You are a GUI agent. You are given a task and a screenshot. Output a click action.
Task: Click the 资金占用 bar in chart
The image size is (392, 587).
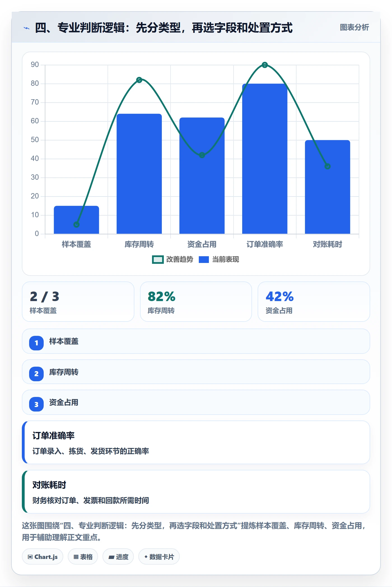click(x=202, y=175)
